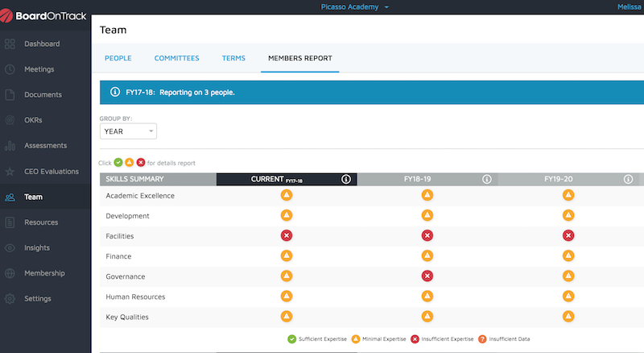Screen dimensions: 644x353
Task: Select the MEMBERS REPORT tab
Action: pyautogui.click(x=299, y=58)
